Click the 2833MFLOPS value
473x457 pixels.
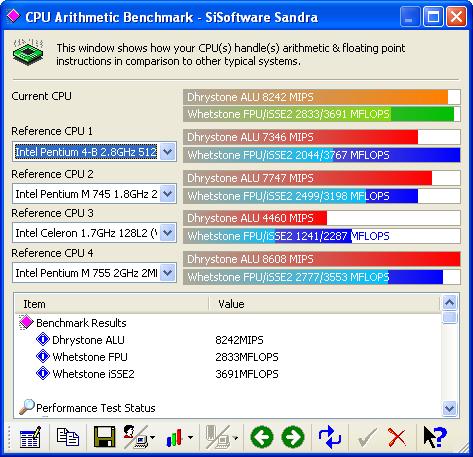pos(247,357)
